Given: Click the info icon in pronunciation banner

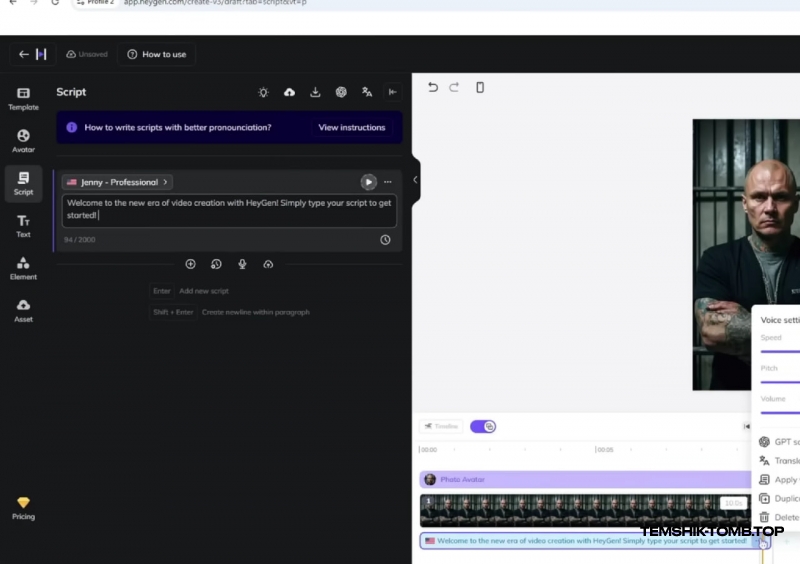Looking at the screenshot, I should pos(71,127).
